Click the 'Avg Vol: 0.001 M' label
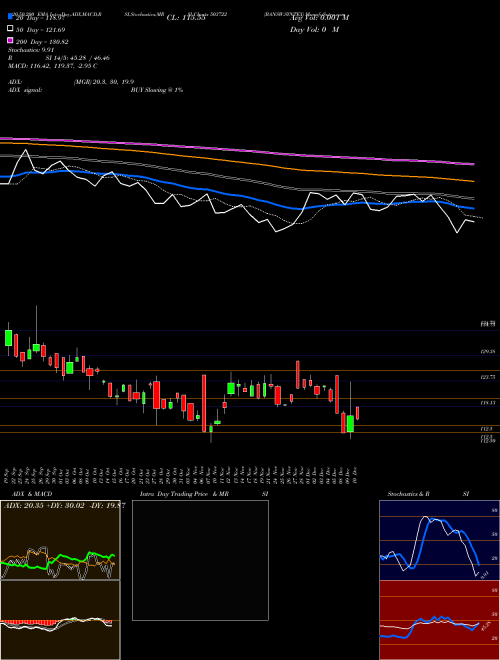 [319, 18]
